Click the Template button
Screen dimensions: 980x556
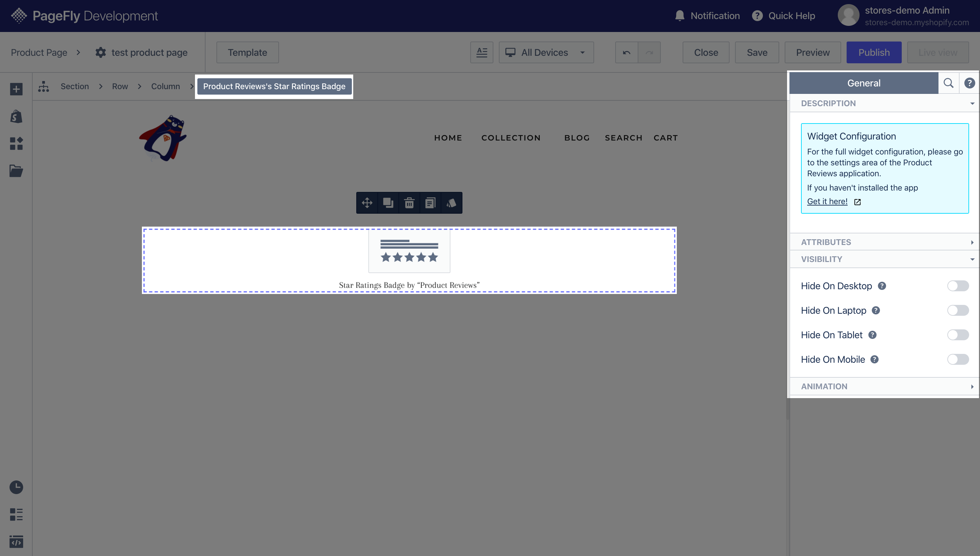[247, 52]
